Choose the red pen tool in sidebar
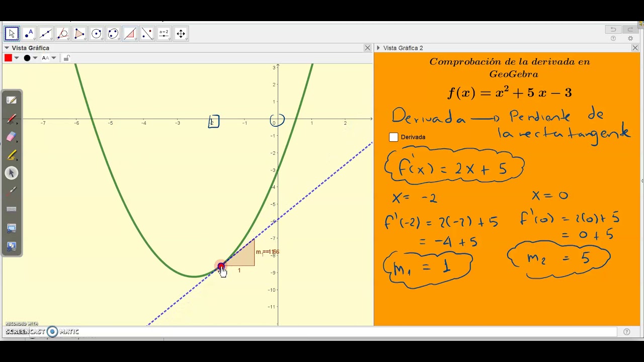The width and height of the screenshot is (644, 362). coord(12,119)
